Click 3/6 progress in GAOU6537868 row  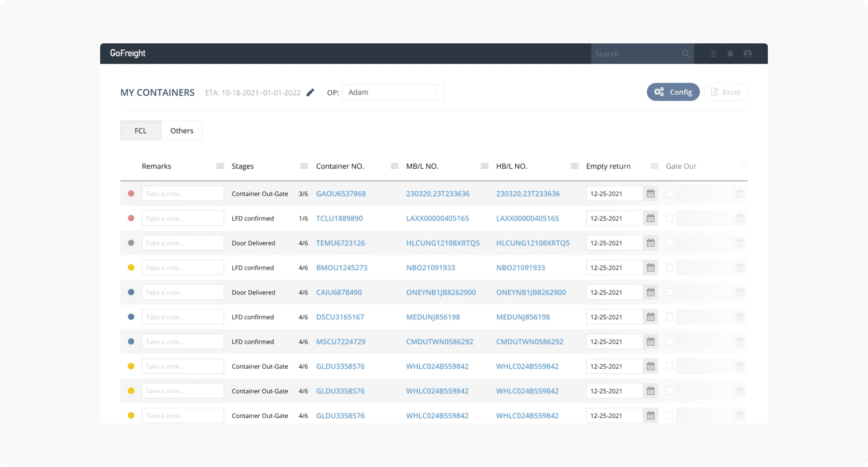(x=303, y=193)
